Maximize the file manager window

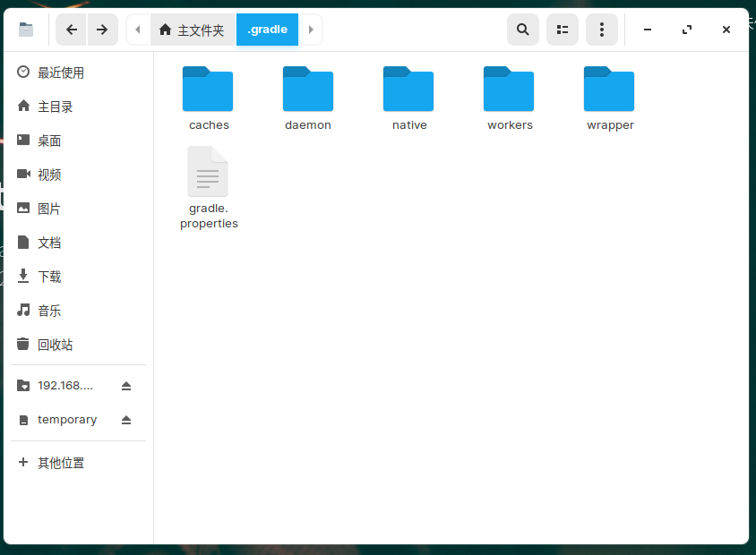[687, 30]
